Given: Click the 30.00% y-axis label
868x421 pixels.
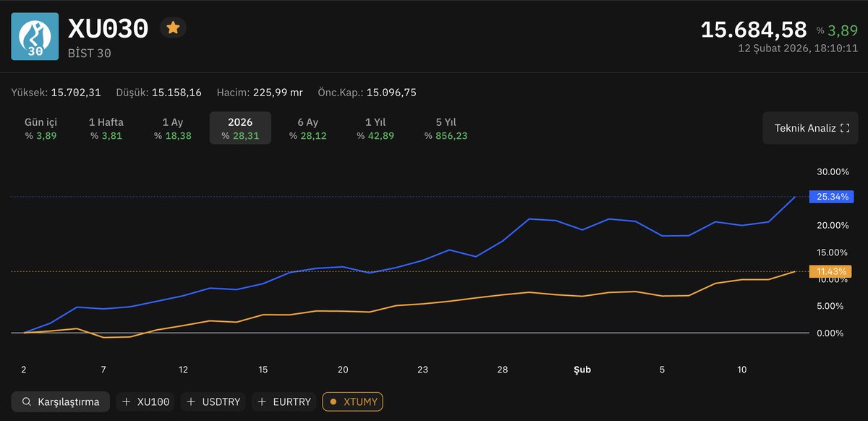Looking at the screenshot, I should 833,171.
